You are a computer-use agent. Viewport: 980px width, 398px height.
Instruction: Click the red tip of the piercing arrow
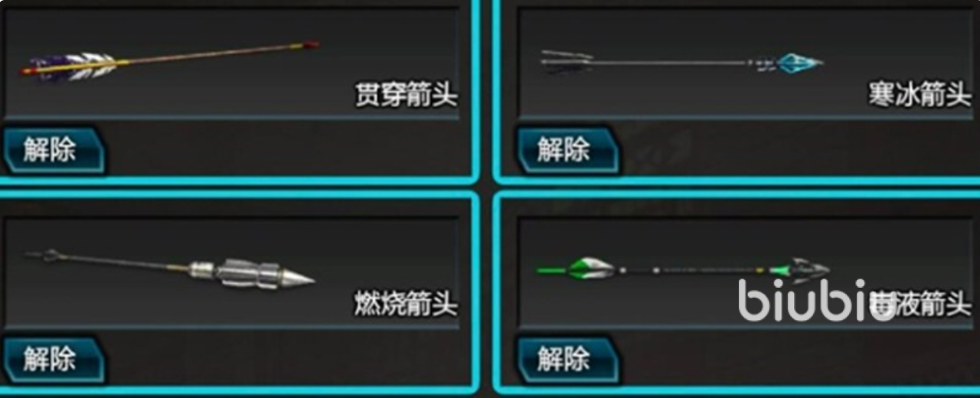(311, 45)
